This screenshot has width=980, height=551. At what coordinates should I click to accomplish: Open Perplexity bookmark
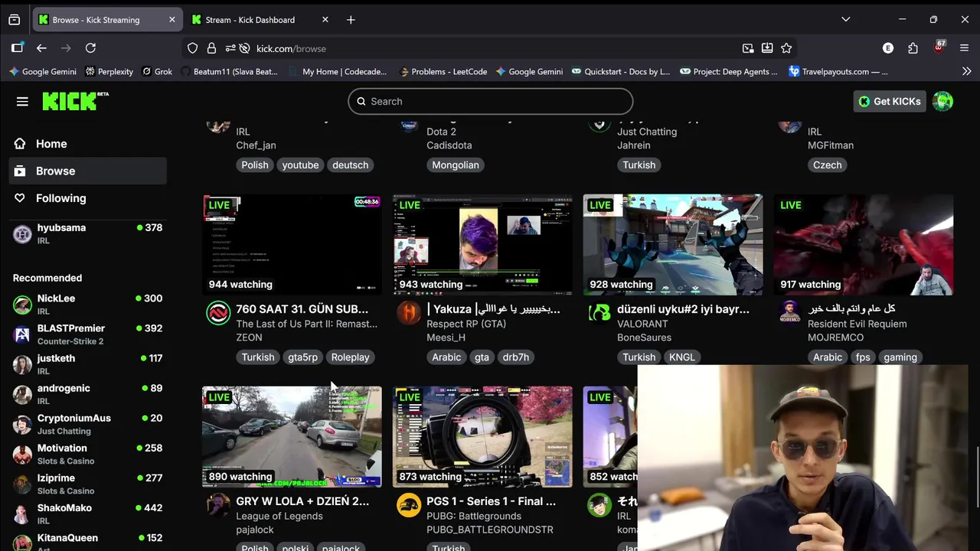pos(109,71)
